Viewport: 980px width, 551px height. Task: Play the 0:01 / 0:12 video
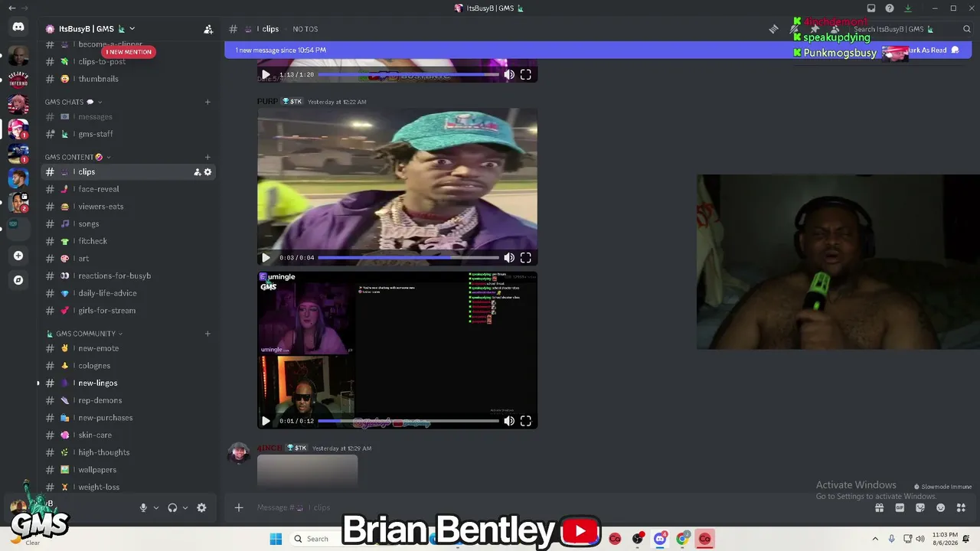[x=266, y=421]
